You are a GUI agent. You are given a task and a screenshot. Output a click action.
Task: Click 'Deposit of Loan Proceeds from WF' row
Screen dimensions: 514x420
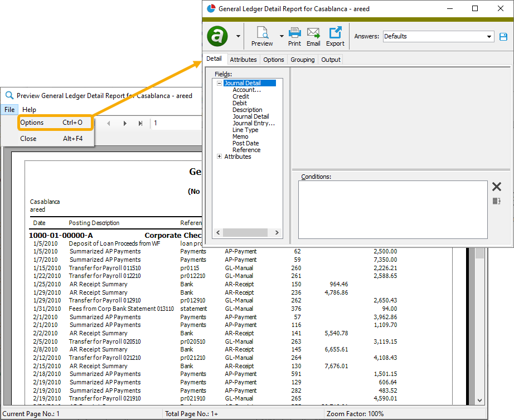tap(114, 243)
